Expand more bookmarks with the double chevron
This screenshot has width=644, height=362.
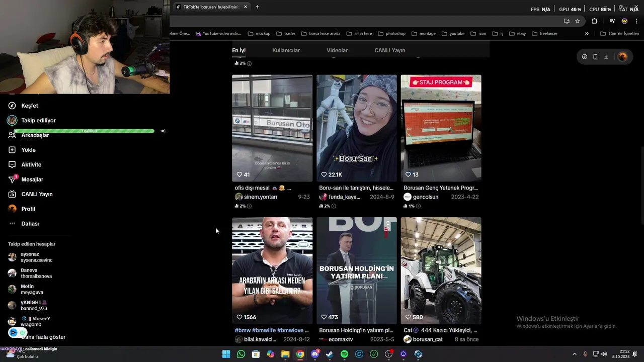coord(587,34)
